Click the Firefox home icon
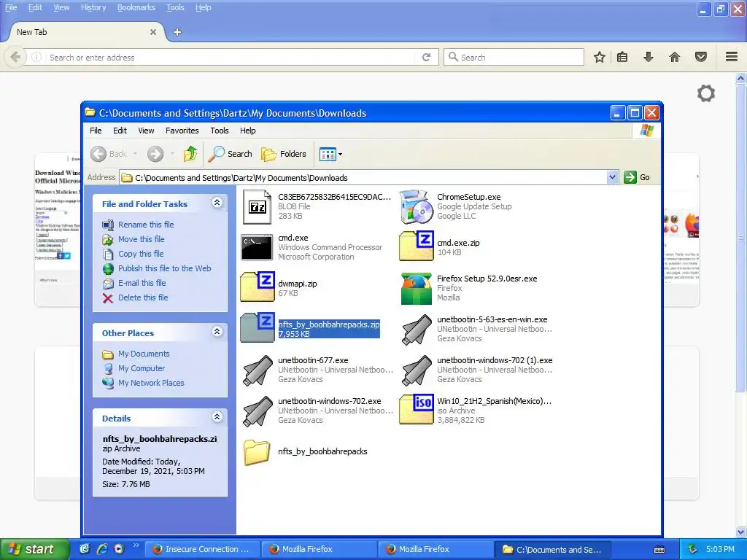The image size is (747, 560). [675, 57]
